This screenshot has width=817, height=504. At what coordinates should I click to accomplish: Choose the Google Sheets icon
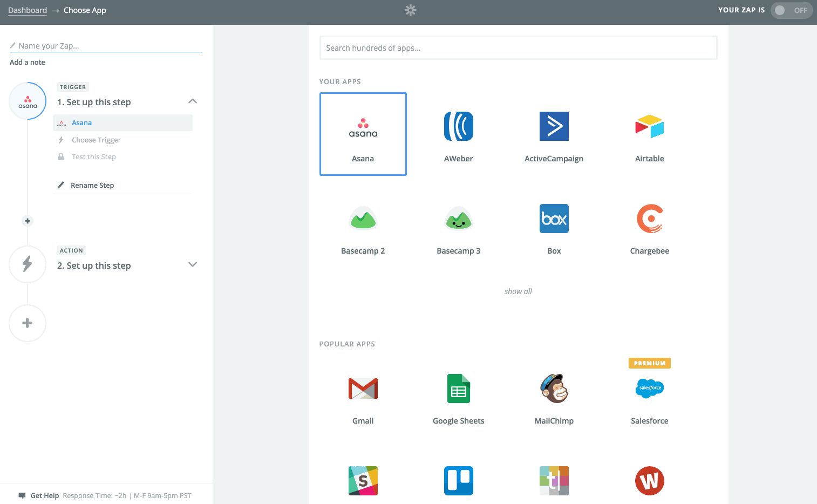coord(459,389)
